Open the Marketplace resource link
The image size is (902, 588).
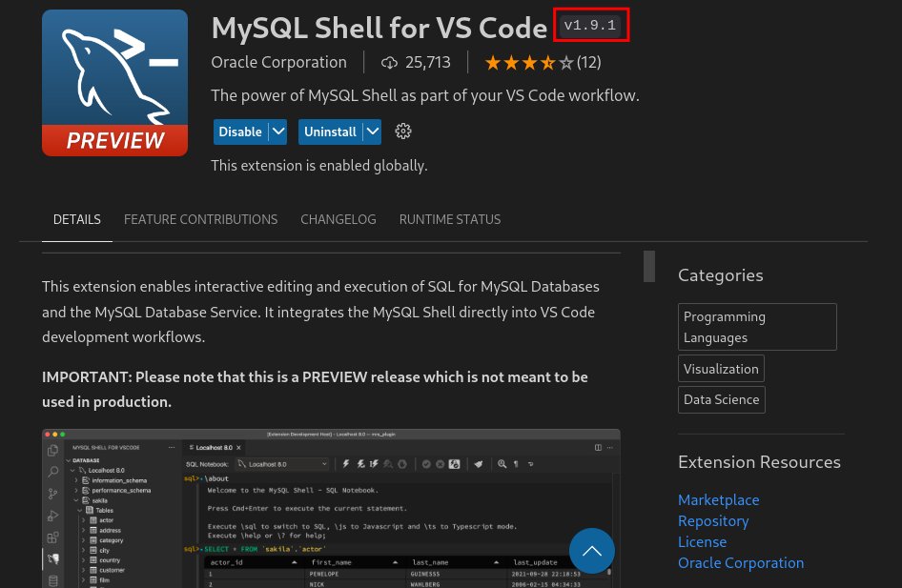point(719,500)
